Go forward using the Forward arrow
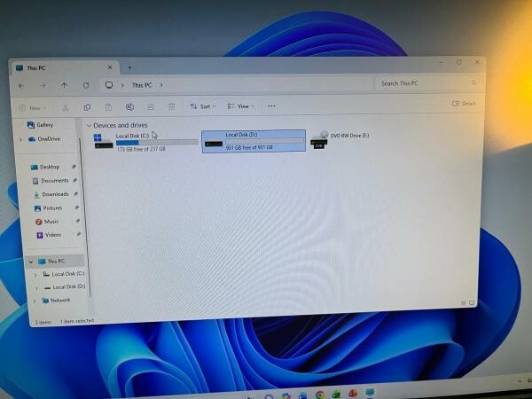The image size is (532, 399). click(43, 86)
